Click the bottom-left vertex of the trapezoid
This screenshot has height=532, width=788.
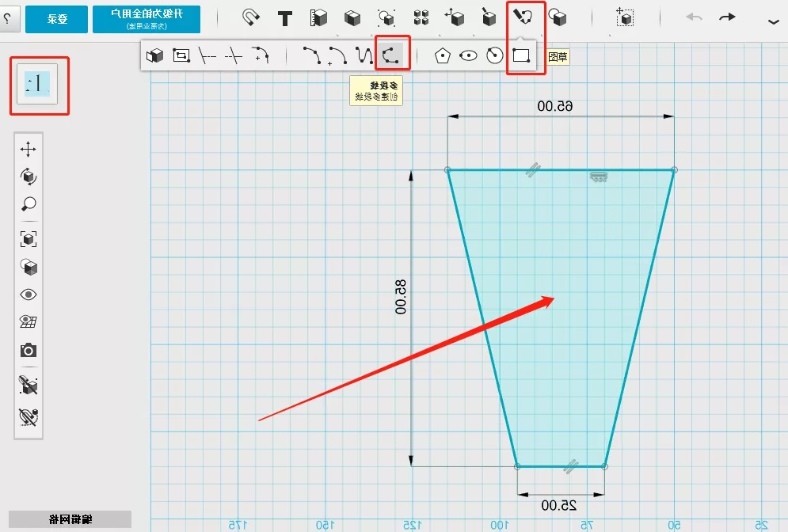click(x=517, y=467)
